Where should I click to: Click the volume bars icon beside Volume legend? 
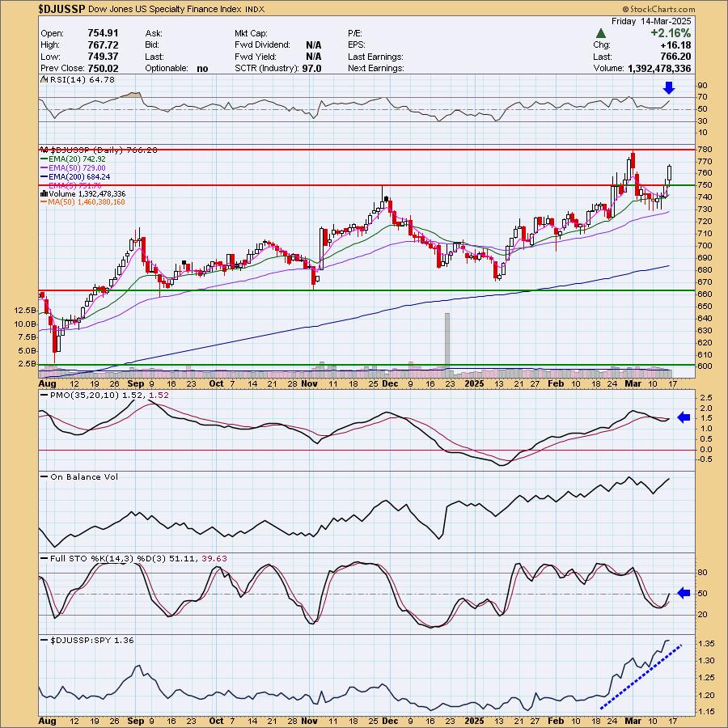click(44, 193)
